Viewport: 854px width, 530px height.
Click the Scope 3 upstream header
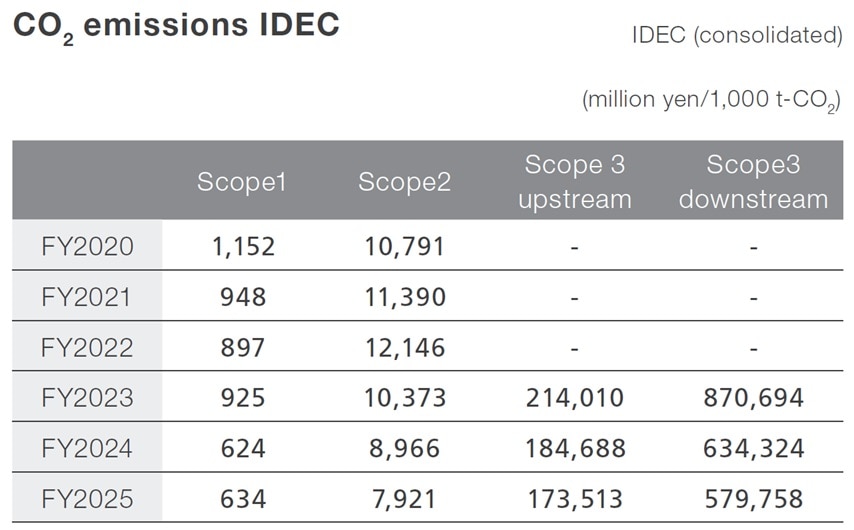(575, 182)
